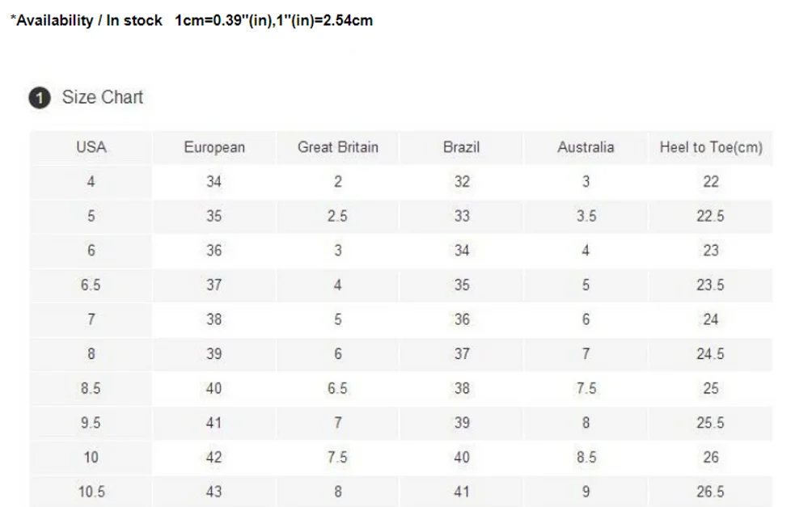Click the Australia 8.5 cell
Viewport: 812px width, 507px height.
click(x=586, y=458)
